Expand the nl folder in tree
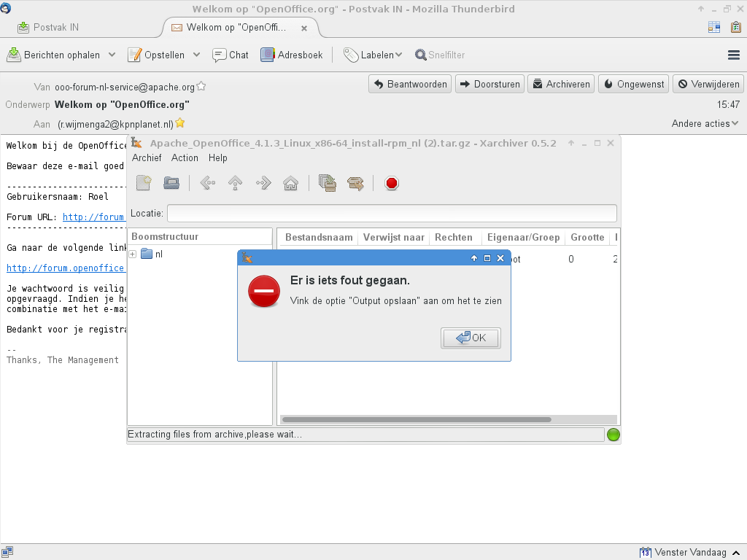The width and height of the screenshot is (747, 560). coord(133,254)
